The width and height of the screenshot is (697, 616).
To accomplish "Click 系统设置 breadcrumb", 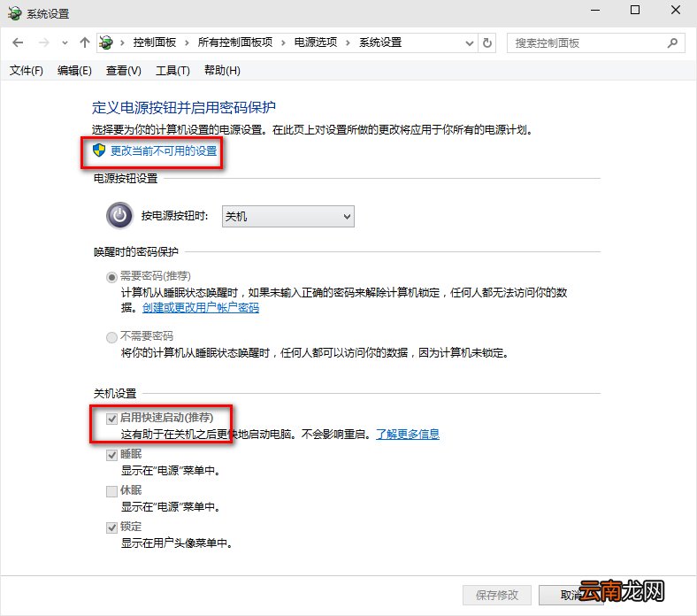I will tap(380, 42).
